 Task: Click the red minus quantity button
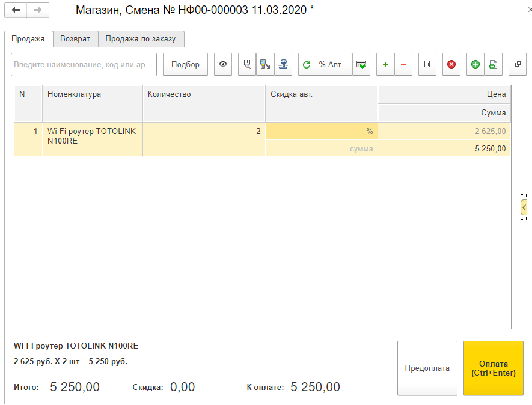tap(403, 64)
